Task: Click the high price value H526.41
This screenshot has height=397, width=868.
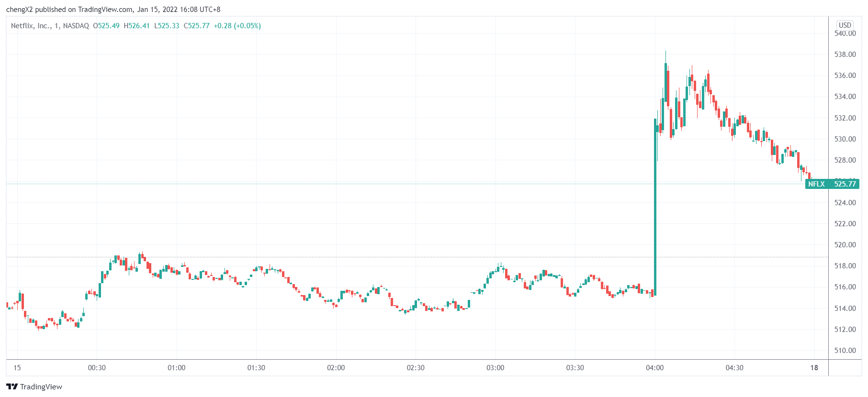Action: click(137, 26)
